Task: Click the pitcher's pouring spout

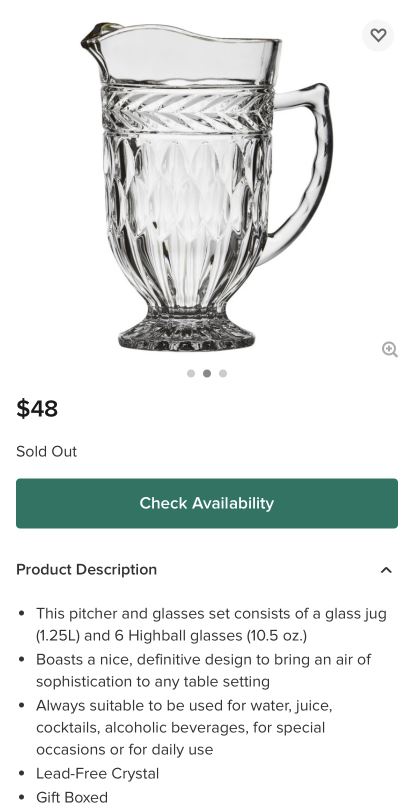Action: click(99, 35)
